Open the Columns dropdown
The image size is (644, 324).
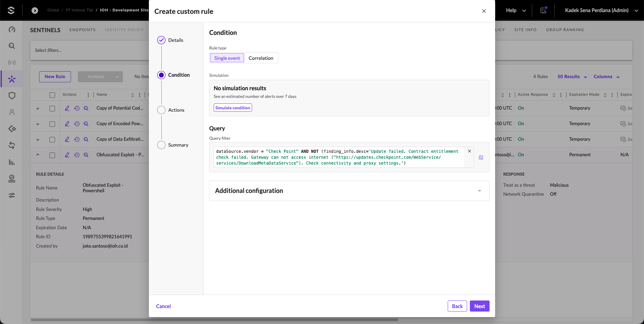point(607,77)
